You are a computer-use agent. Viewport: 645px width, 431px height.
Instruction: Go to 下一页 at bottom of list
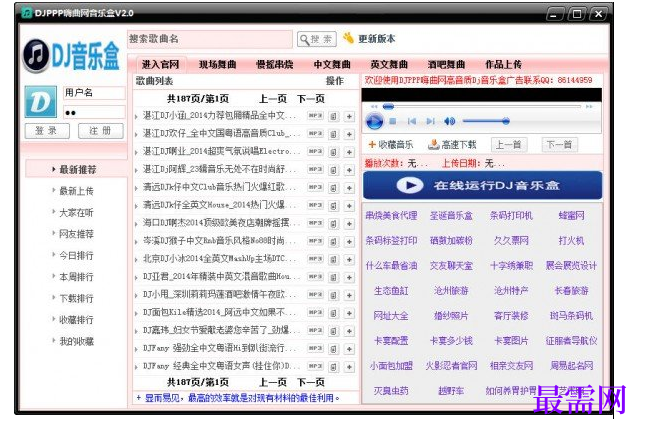(311, 382)
